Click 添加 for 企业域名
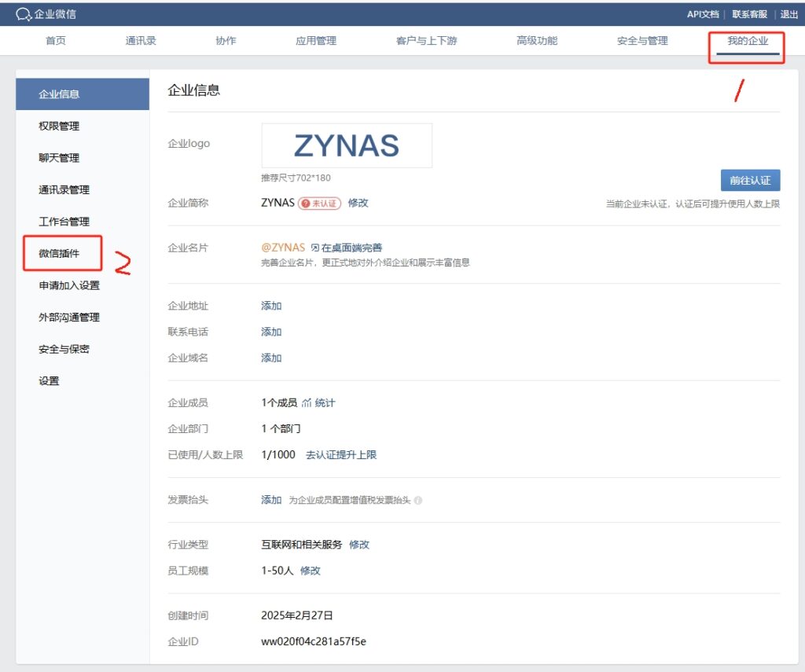This screenshot has width=805, height=672. tap(271, 358)
